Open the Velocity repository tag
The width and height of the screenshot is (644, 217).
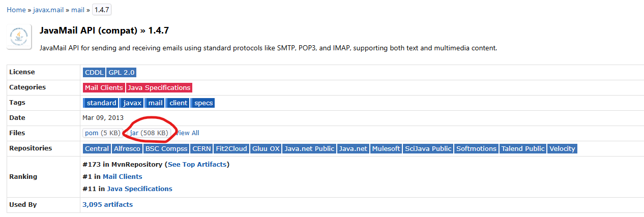pos(562,149)
